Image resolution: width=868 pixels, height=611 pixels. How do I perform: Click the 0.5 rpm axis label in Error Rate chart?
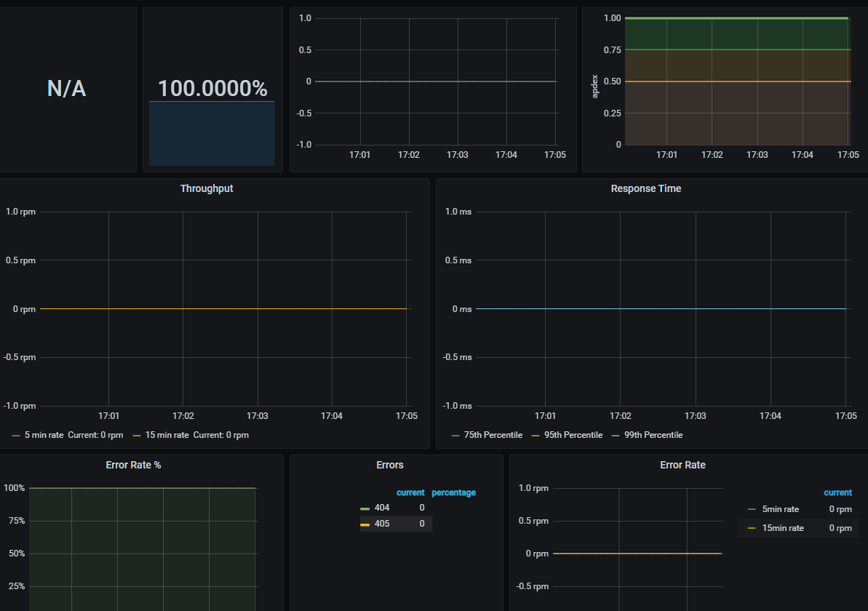coord(533,521)
